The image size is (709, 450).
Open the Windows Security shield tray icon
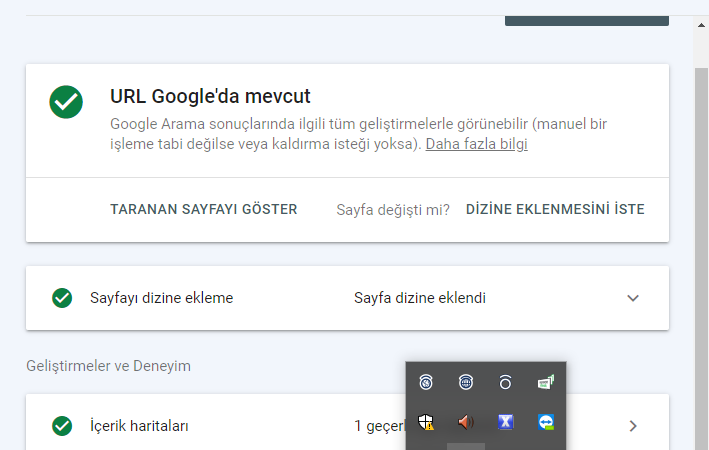pyautogui.click(x=426, y=422)
